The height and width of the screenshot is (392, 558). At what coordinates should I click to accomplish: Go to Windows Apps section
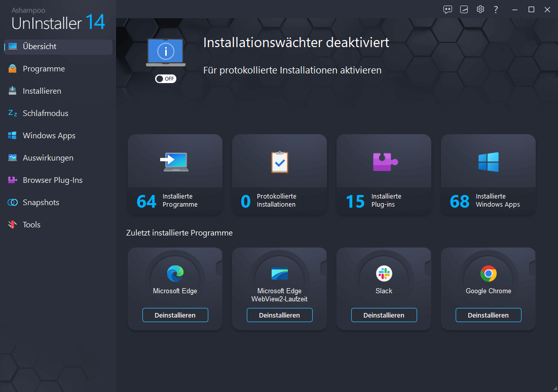point(49,136)
